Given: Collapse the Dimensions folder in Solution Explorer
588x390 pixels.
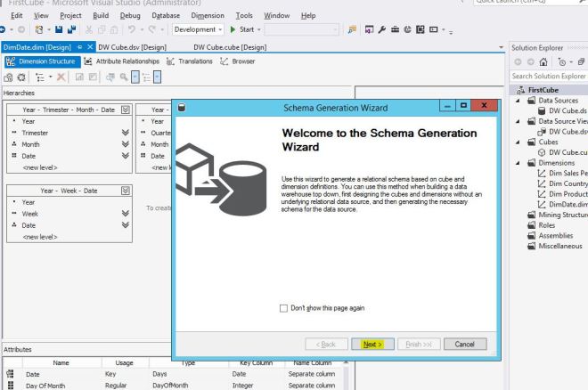Looking at the screenshot, I should click(518, 163).
